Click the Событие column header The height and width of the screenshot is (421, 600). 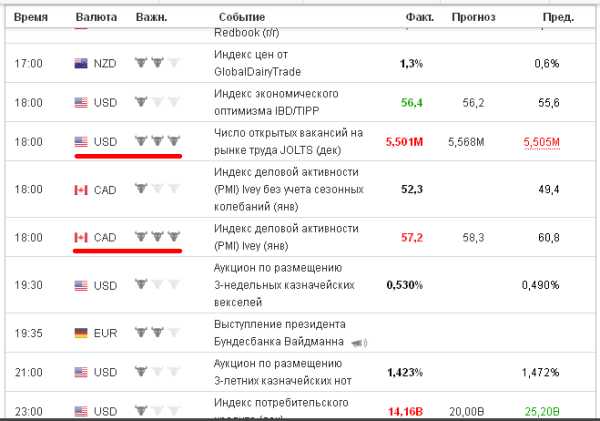pyautogui.click(x=242, y=17)
